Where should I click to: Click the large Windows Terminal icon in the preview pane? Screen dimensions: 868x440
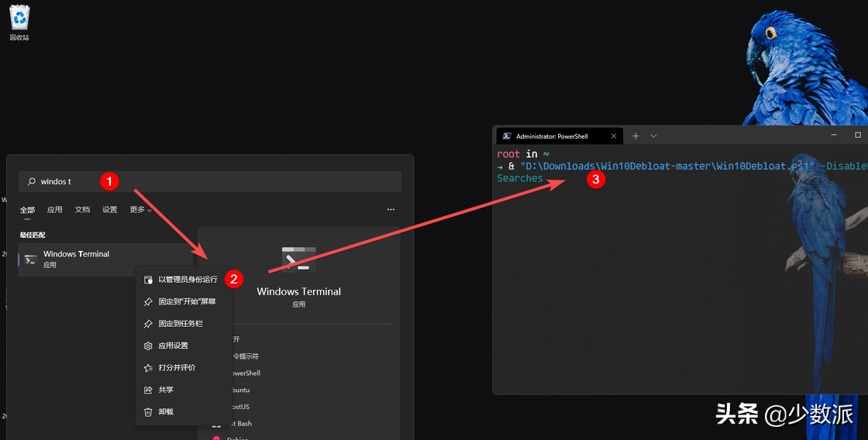tap(299, 260)
